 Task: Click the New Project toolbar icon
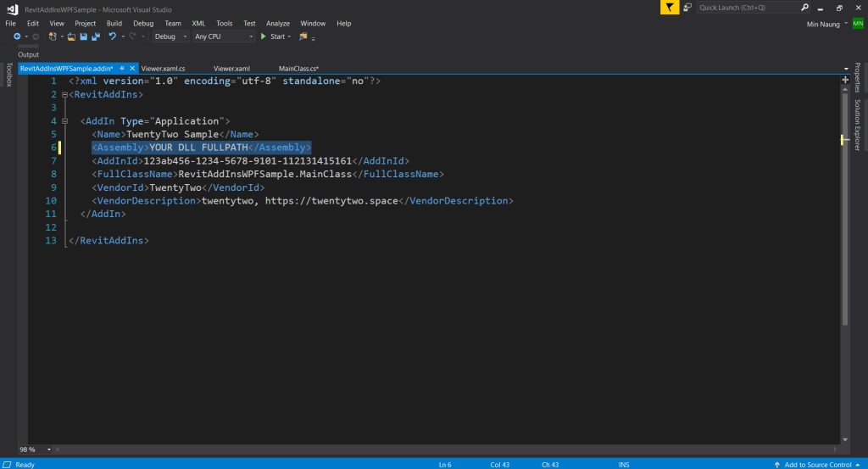click(x=53, y=36)
